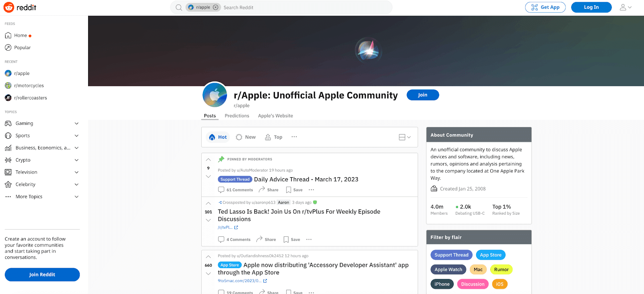Click the Join Reddit button
The width and height of the screenshot is (644, 294).
[42, 275]
